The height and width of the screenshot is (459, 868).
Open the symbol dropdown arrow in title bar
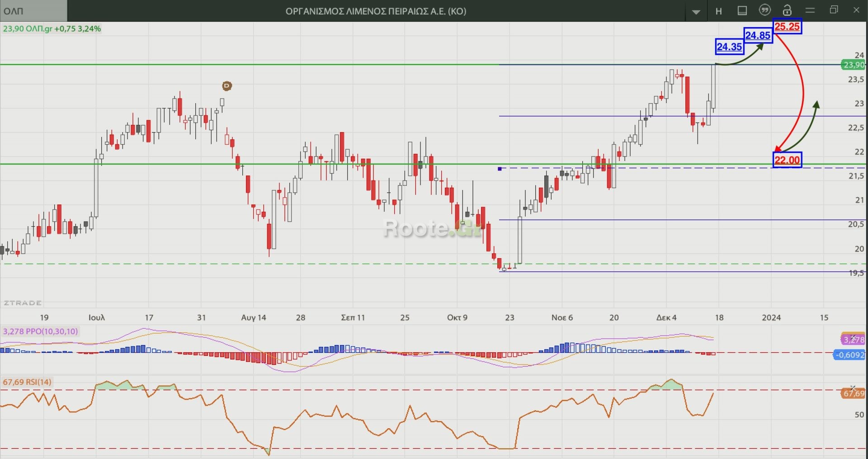(696, 11)
